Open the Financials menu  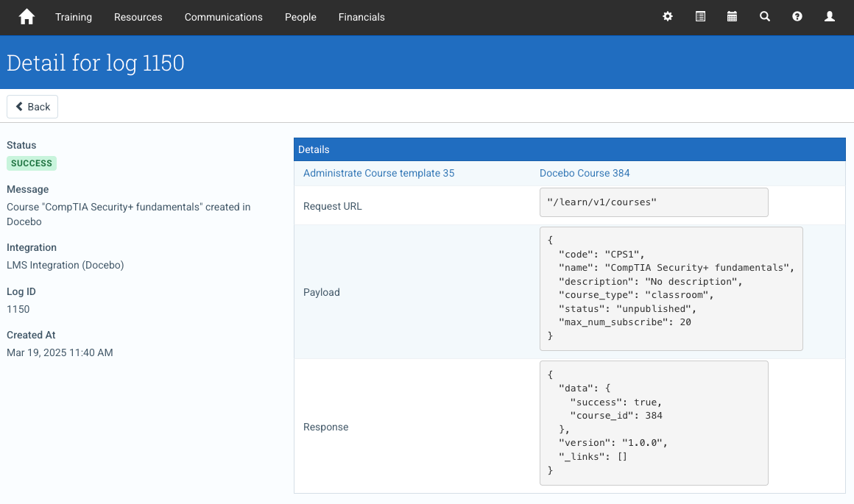point(361,17)
